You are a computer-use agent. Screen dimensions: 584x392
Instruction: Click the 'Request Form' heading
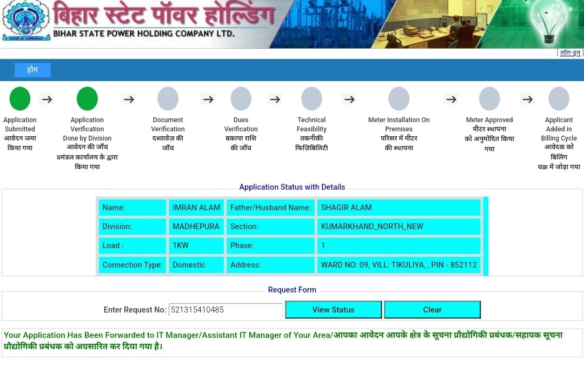click(x=292, y=290)
